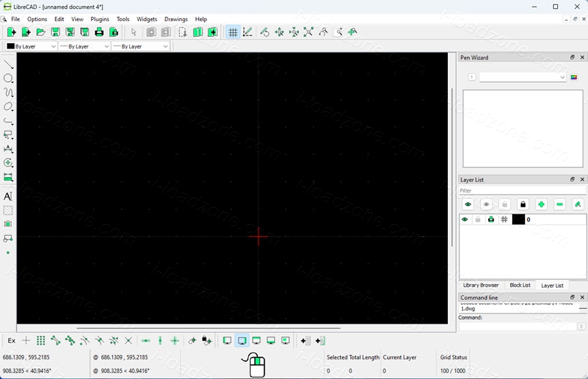Toggle Restrict Vertical snapping
588x379 pixels.
(x=160, y=341)
